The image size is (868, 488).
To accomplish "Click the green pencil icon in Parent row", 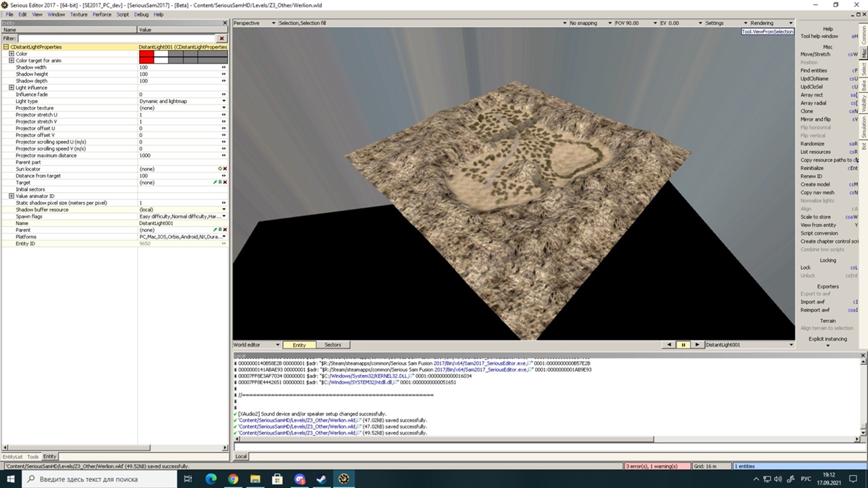I will (x=215, y=230).
